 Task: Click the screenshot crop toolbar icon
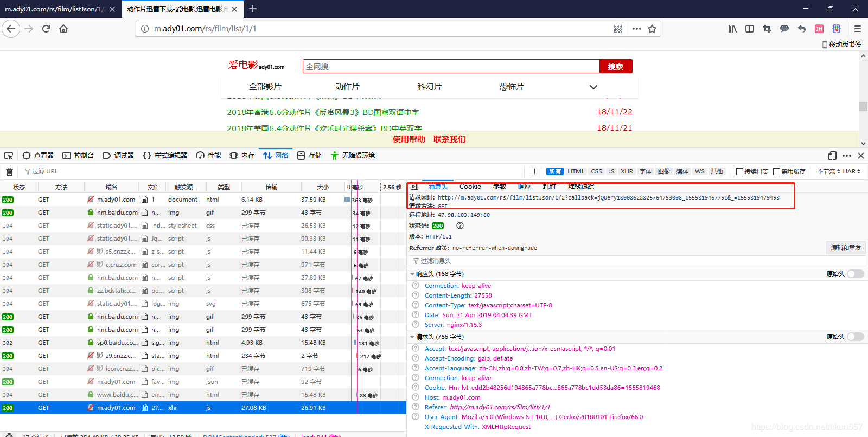tap(767, 29)
